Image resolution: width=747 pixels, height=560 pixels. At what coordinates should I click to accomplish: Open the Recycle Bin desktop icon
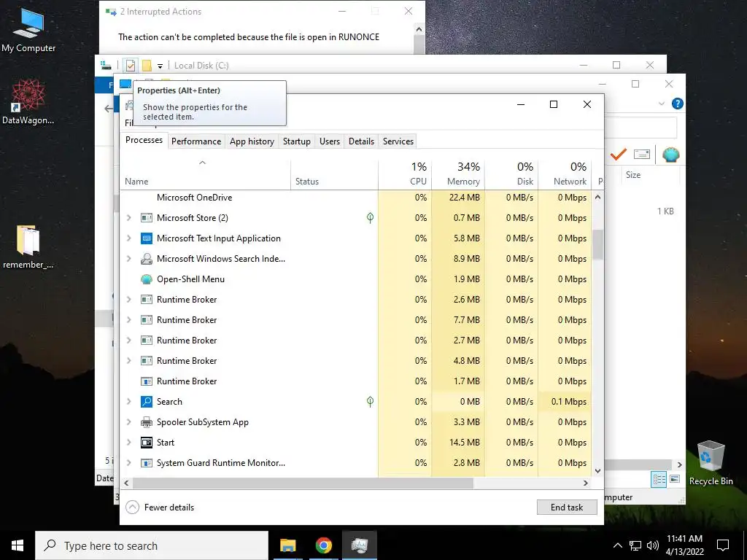(711, 463)
